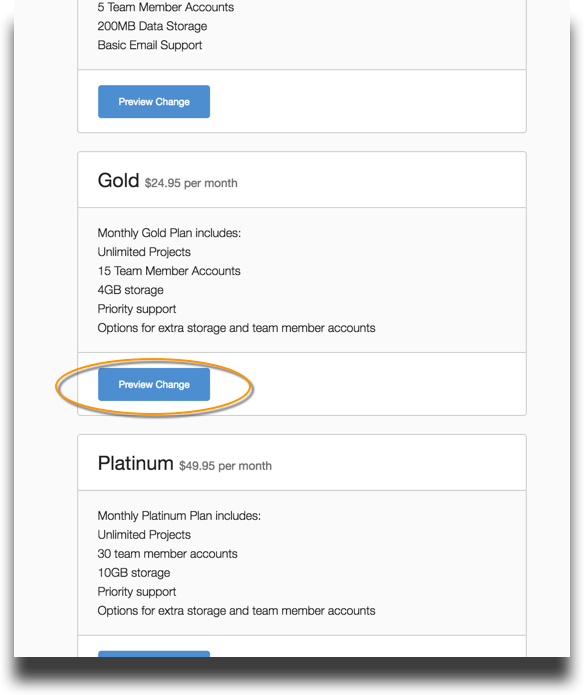Click the 30 team member accounts line
Viewport: 584px width, 695px height.
click(x=167, y=554)
